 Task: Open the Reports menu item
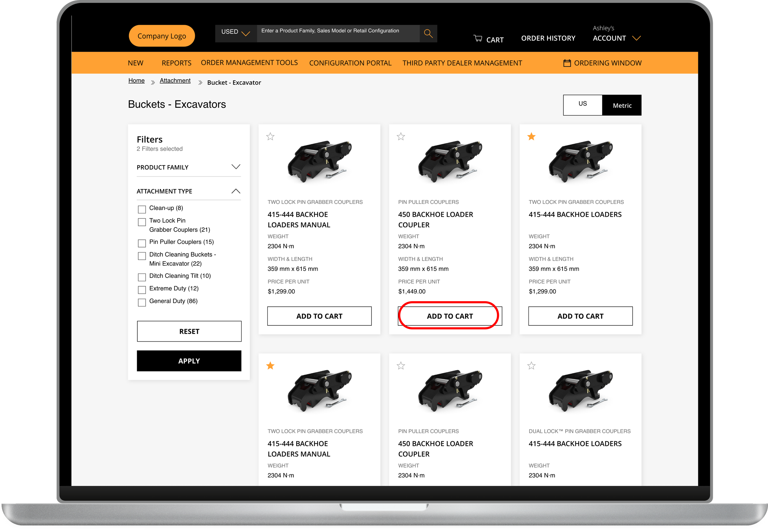pyautogui.click(x=176, y=63)
